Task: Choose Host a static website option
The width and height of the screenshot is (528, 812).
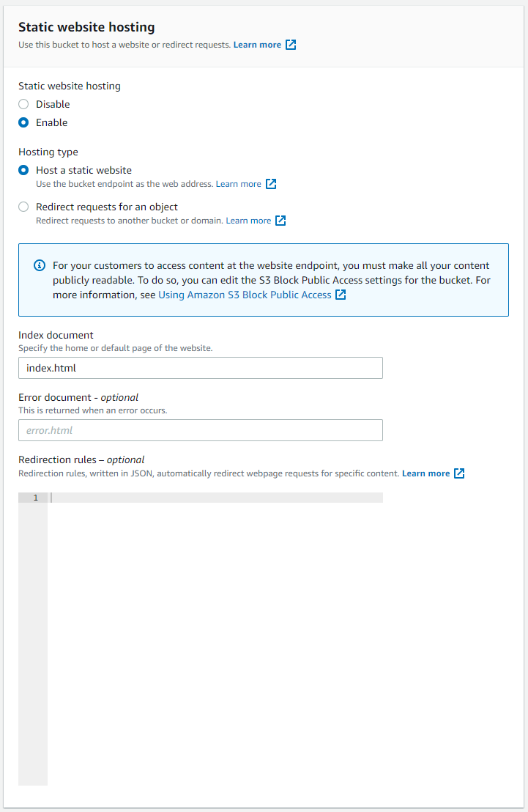Action: point(23,170)
